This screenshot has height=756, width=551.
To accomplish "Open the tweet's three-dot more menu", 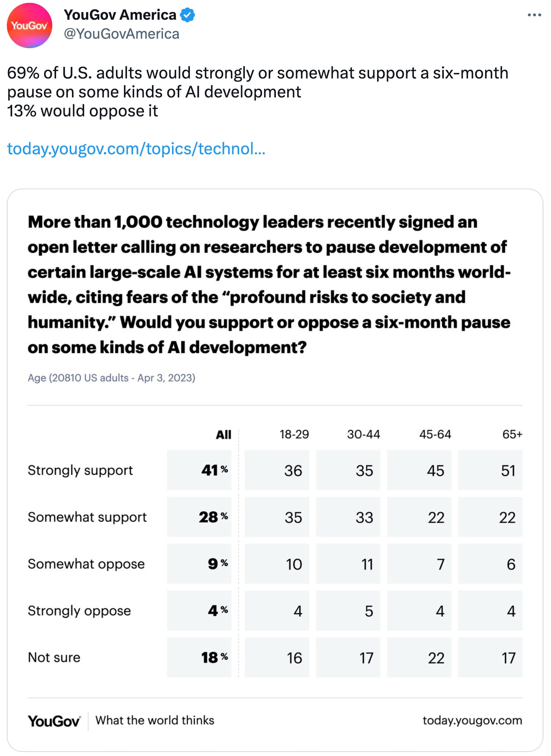I will click(534, 15).
